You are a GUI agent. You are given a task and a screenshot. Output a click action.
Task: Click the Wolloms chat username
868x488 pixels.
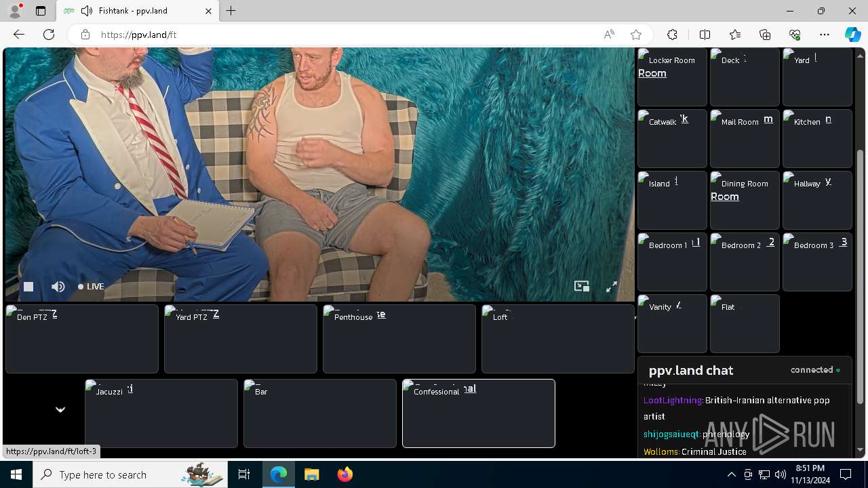(661, 451)
